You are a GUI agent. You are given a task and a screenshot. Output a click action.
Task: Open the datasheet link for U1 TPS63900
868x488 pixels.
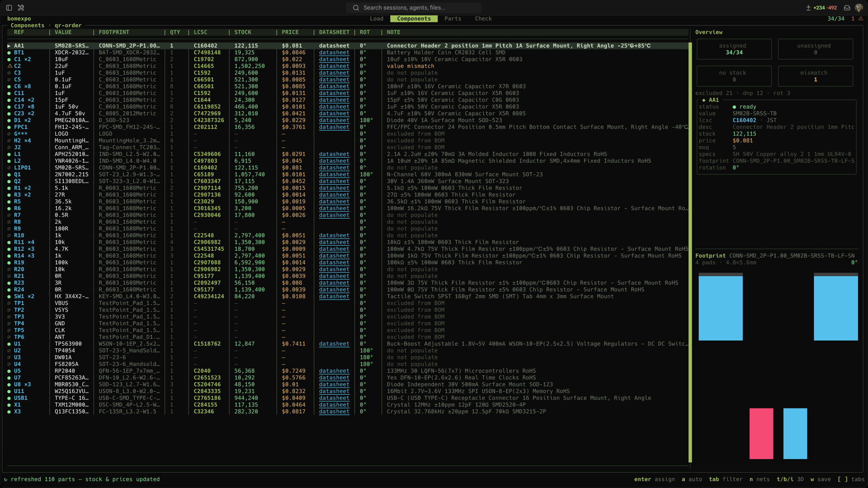click(334, 344)
